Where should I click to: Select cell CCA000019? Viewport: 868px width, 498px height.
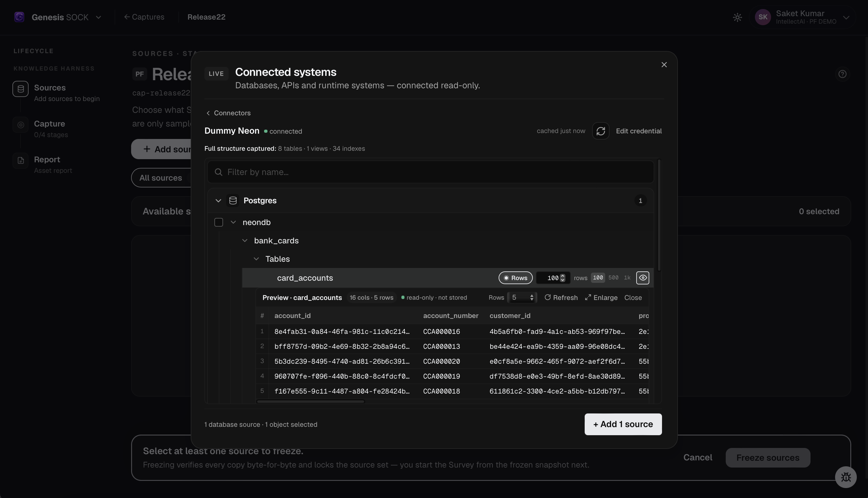coord(441,376)
